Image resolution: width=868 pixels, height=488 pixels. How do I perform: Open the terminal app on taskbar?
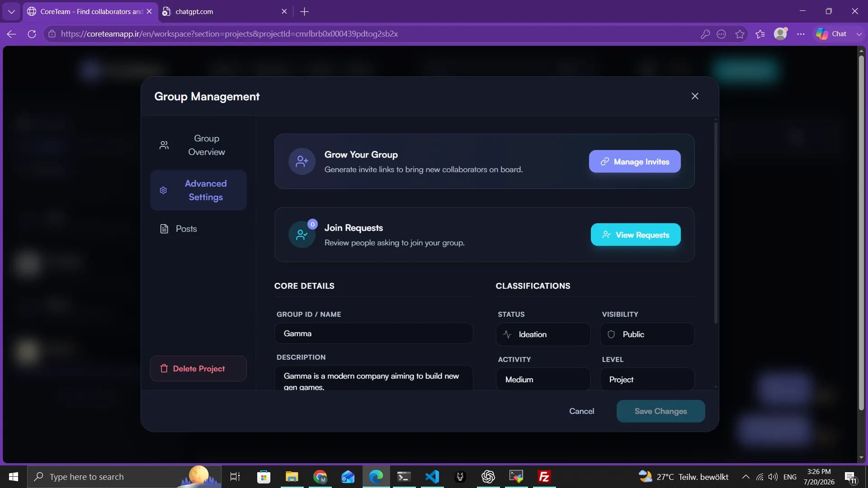click(404, 477)
